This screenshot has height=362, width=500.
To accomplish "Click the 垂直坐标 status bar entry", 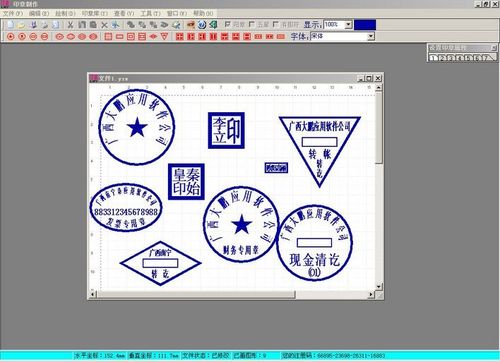I will pyautogui.click(x=154, y=356).
